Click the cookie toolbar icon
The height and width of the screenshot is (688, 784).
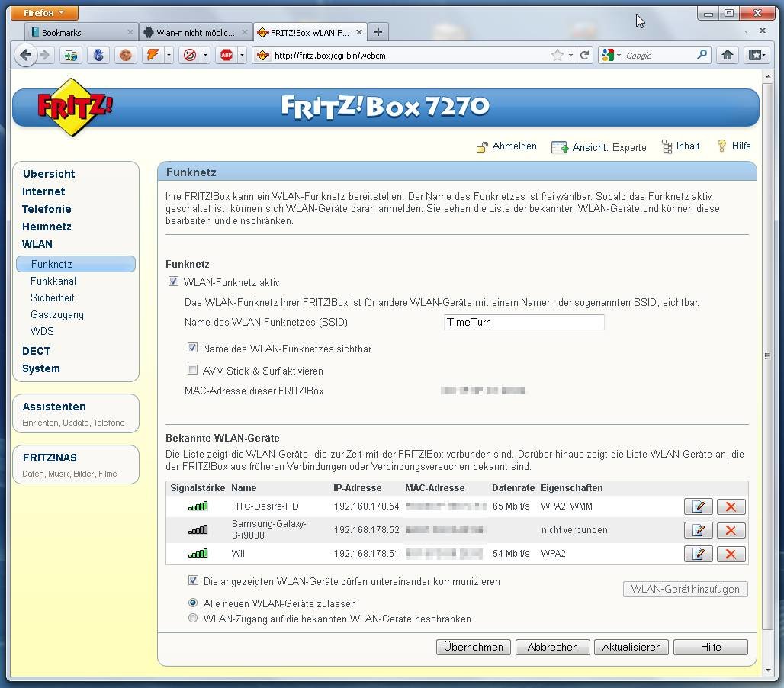pyautogui.click(x=126, y=55)
